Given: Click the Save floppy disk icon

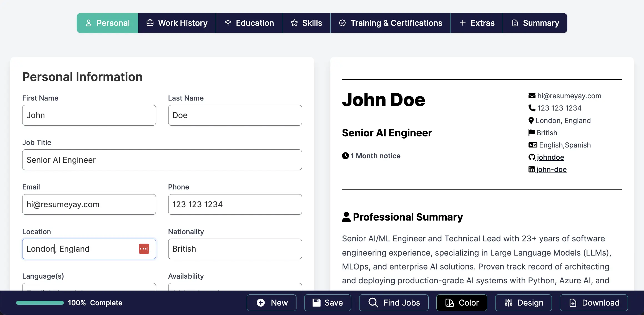Looking at the screenshot, I should tap(316, 303).
